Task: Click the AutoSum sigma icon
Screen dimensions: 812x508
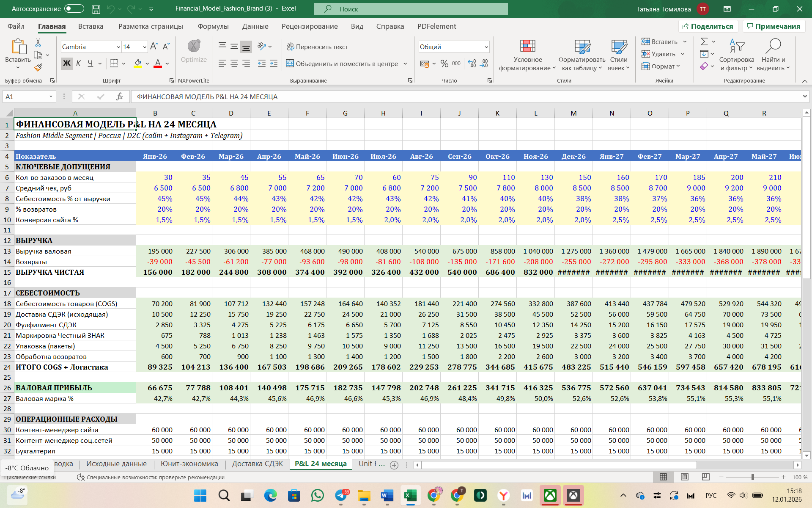Action: [x=704, y=41]
